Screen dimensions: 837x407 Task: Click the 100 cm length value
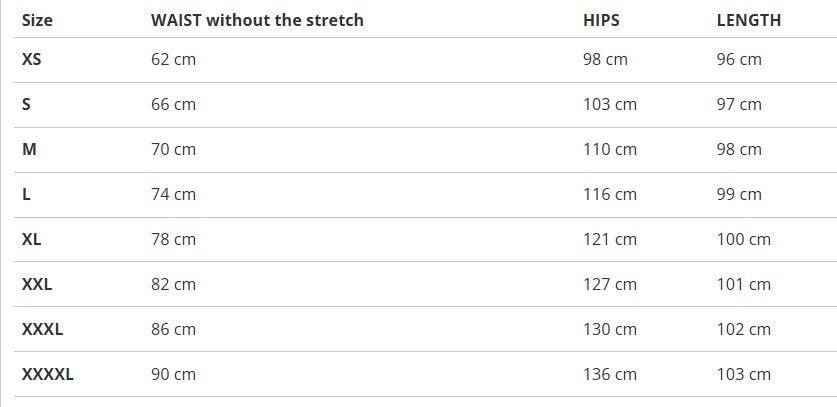click(743, 239)
